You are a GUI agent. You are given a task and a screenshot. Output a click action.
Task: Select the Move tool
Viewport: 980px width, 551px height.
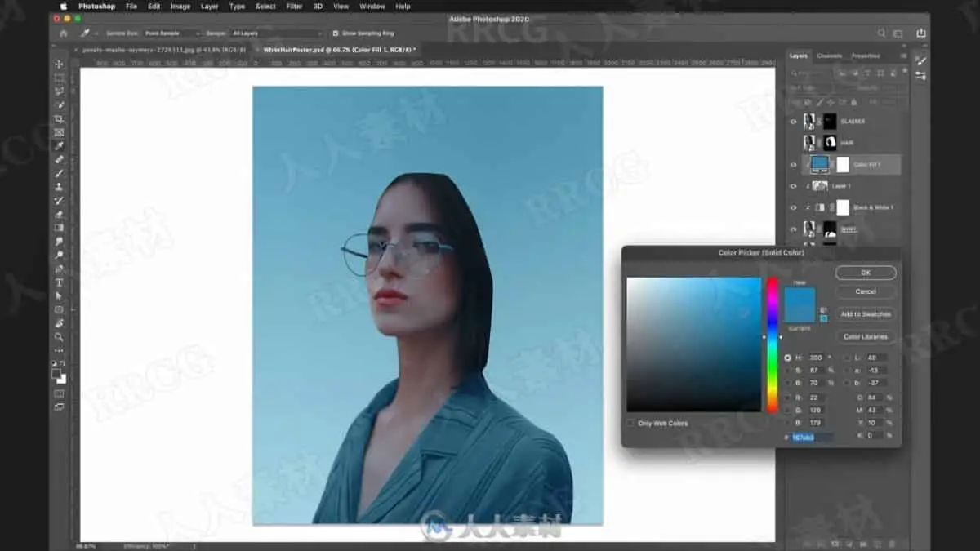(x=59, y=64)
